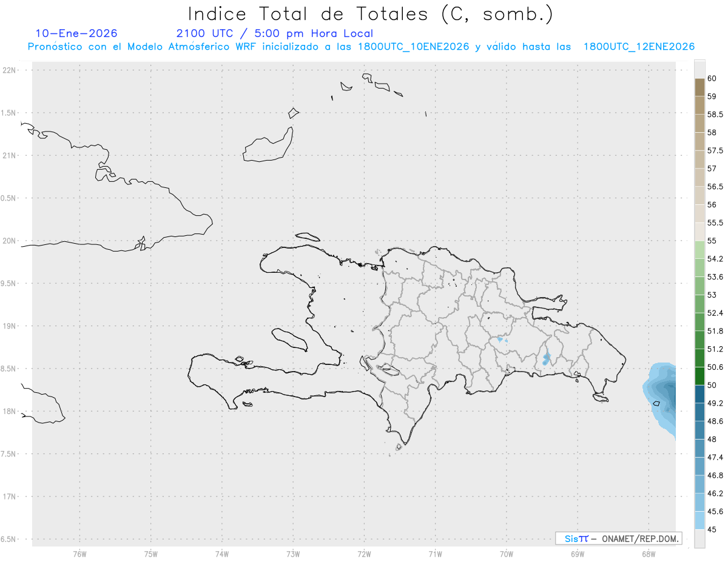This screenshot has width=728, height=562.
Task: Click the latitude label "21N"
Action: point(10,155)
